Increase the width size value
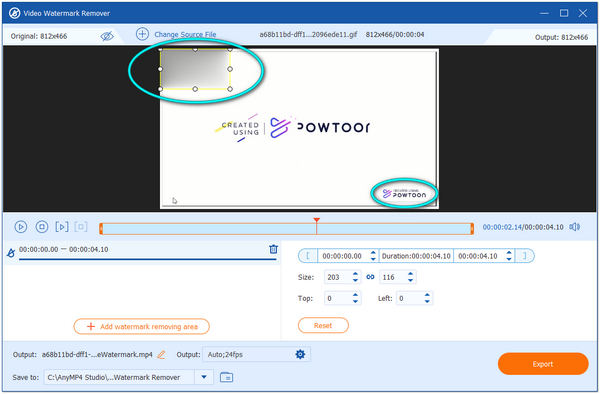600x394 pixels. 355,274
